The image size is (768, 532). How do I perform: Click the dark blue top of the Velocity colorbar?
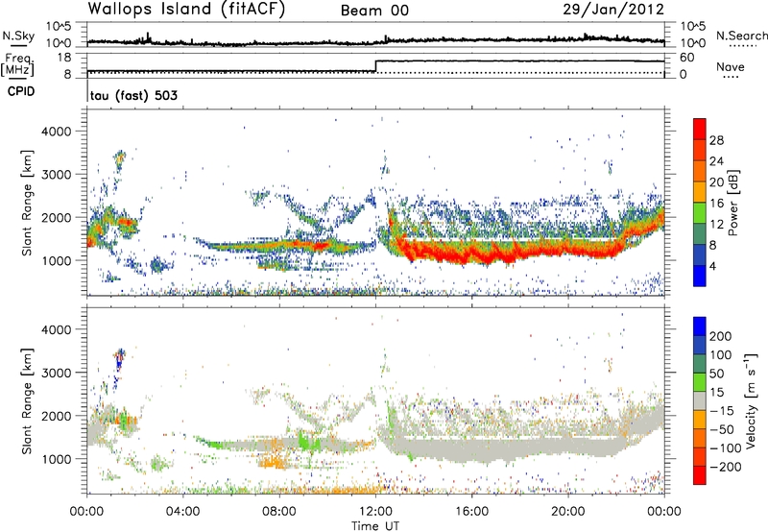coord(700,326)
